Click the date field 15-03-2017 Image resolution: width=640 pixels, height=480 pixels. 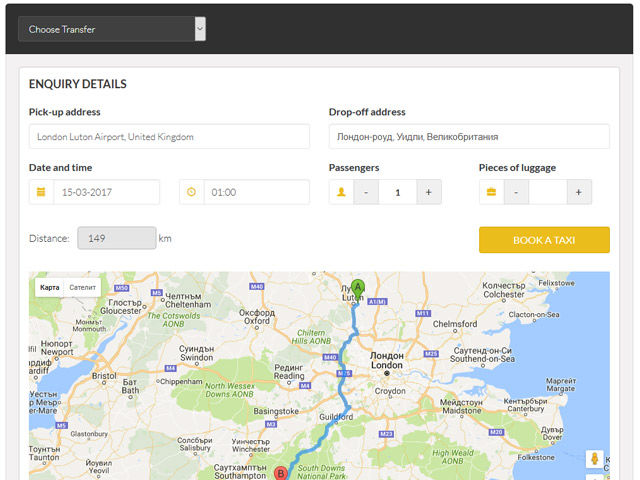point(107,192)
